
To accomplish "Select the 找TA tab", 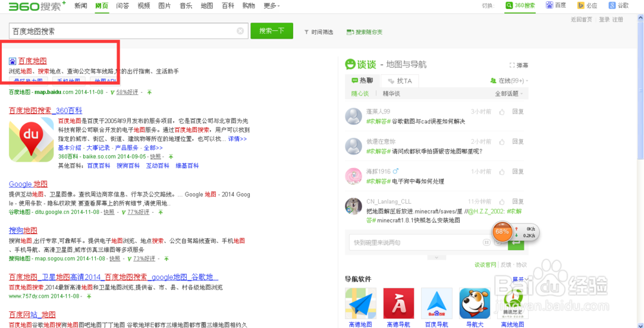I will pos(400,81).
